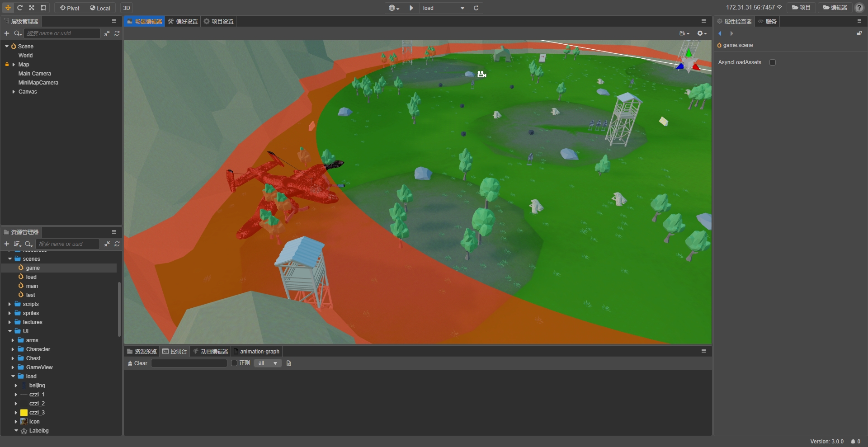The width and height of the screenshot is (868, 447).
Task: Click the inspector lock icon
Action: point(859,33)
